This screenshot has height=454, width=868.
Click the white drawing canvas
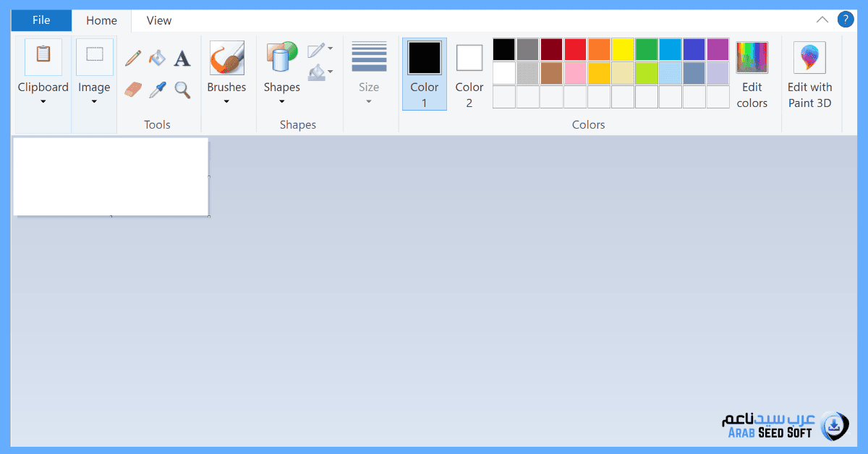point(111,176)
